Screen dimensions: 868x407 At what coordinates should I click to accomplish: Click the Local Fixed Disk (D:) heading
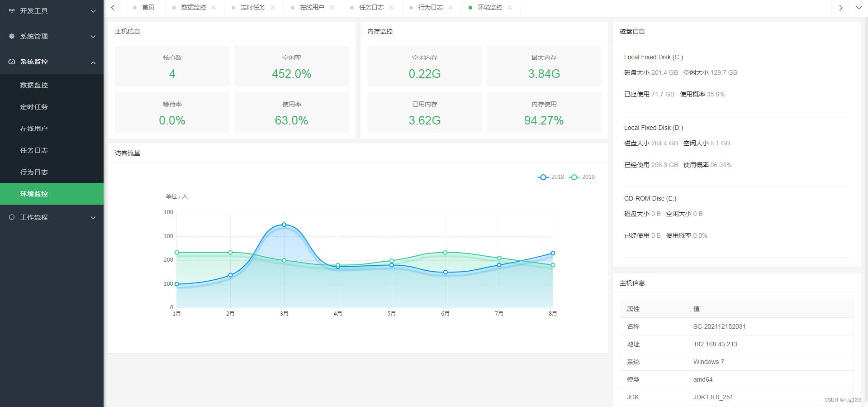(x=654, y=128)
